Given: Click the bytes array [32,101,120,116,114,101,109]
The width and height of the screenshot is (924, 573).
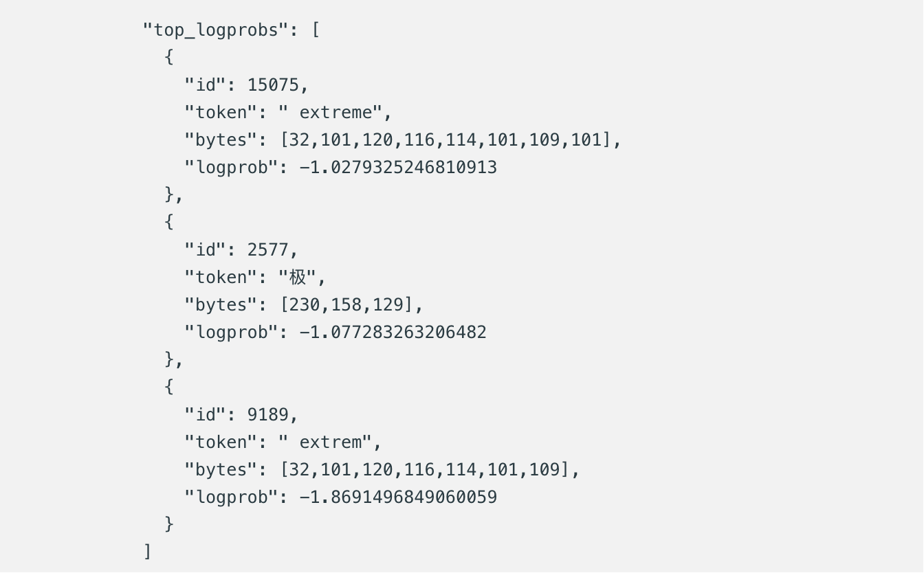Looking at the screenshot, I should click(425, 470).
